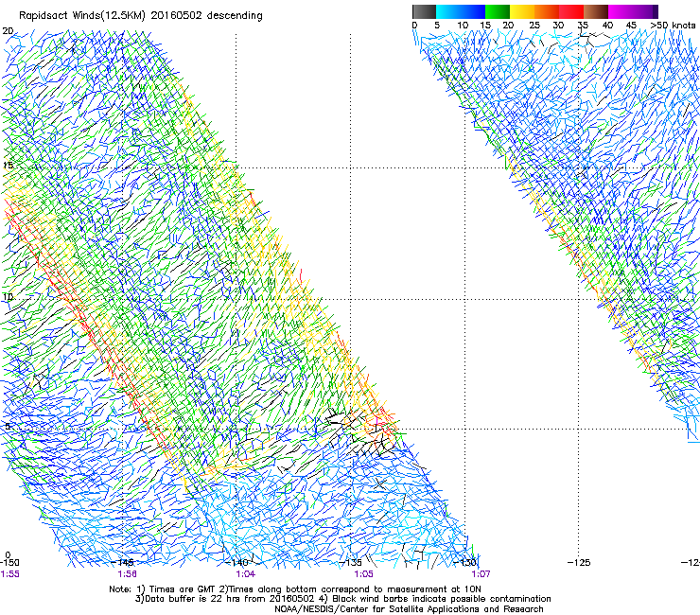
Task: Click the purple time label 1:56
Action: [128, 574]
